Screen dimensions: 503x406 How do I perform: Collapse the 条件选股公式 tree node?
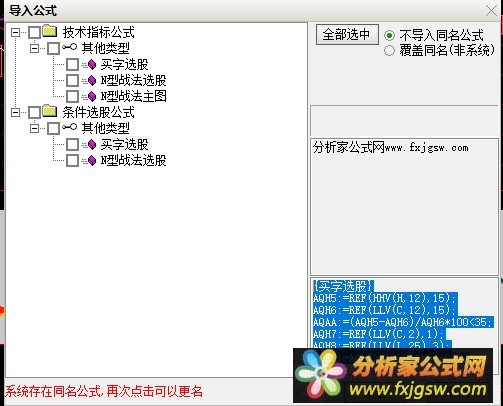(15, 113)
